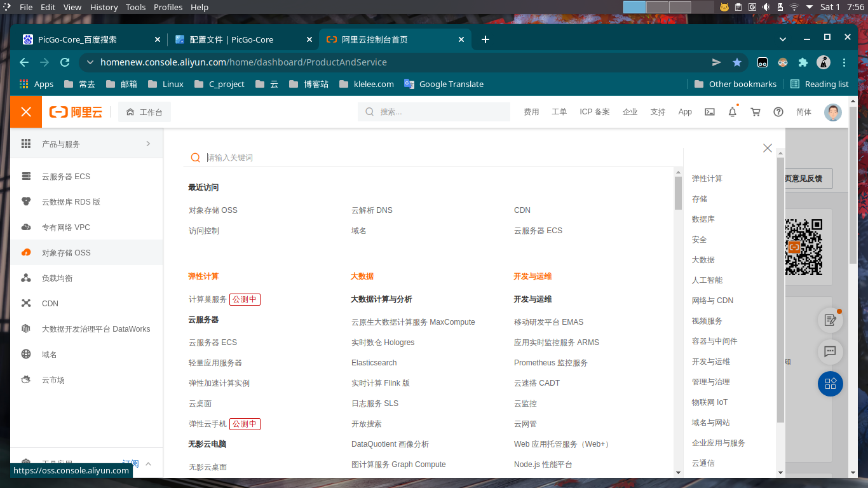
Task: Expand 产品与服务 chevron
Action: tap(148, 144)
